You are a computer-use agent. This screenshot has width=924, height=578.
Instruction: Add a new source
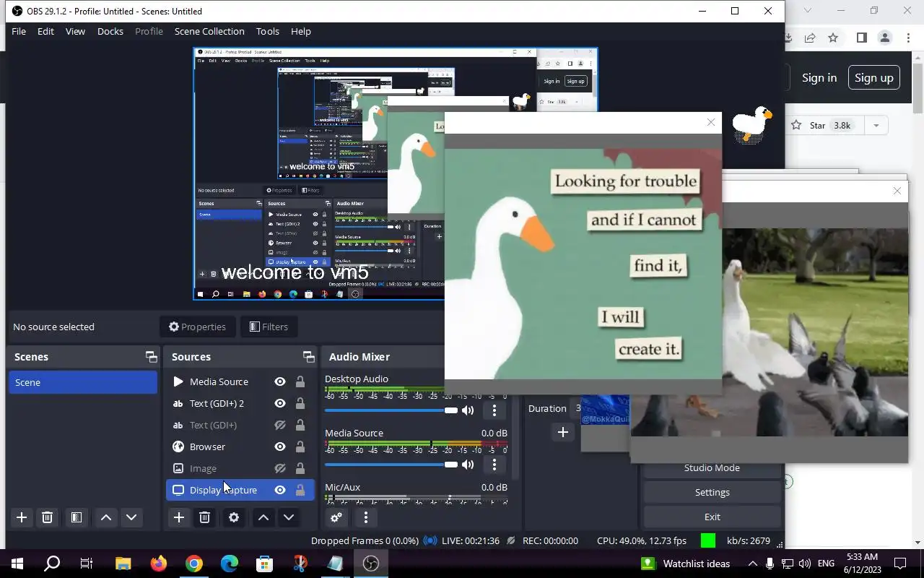[178, 517]
